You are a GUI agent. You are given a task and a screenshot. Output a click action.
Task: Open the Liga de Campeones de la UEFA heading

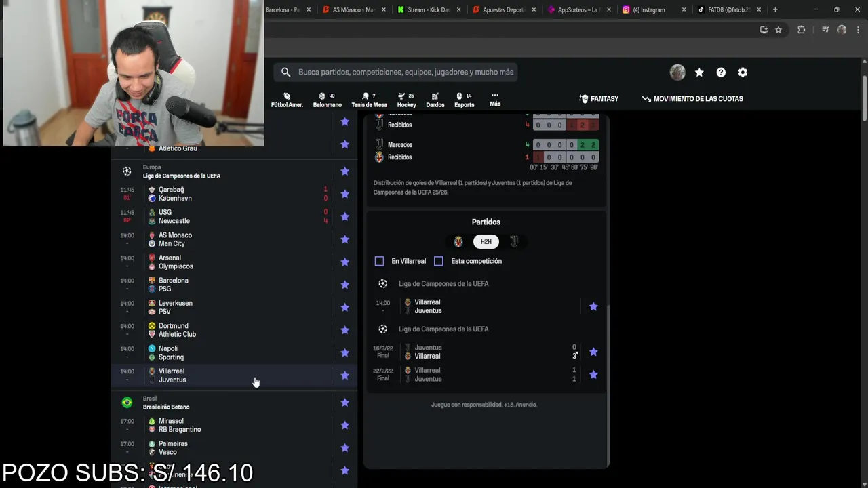coord(181,176)
